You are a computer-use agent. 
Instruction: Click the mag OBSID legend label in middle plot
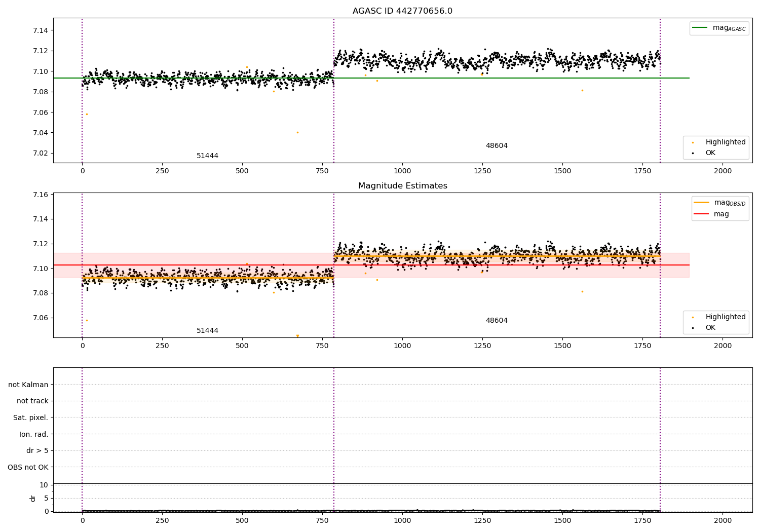[730, 203]
